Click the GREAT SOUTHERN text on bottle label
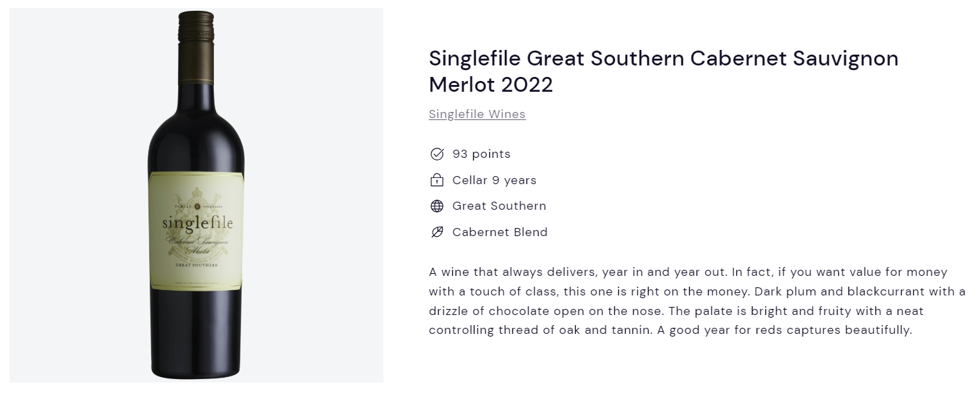Image resolution: width=980 pixels, height=400 pixels. pos(196,265)
